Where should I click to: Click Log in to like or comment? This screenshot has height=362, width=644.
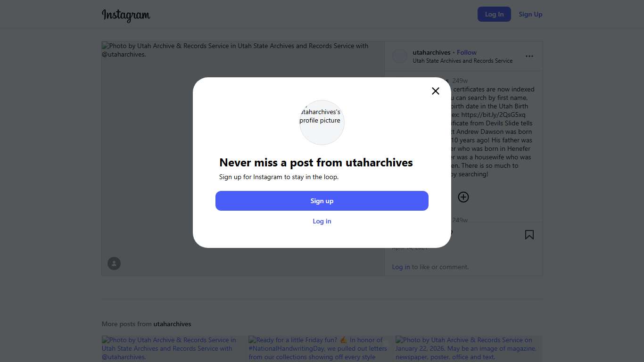[x=401, y=267]
